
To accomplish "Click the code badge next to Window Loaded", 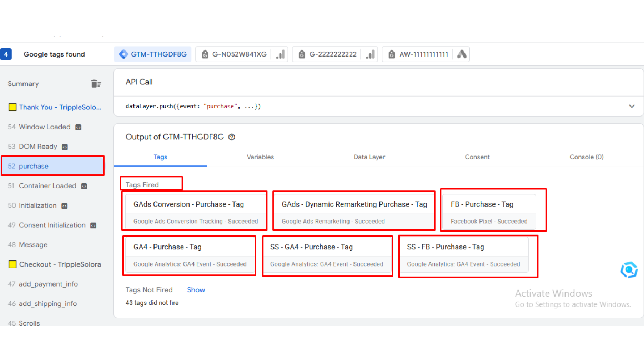I will (78, 127).
